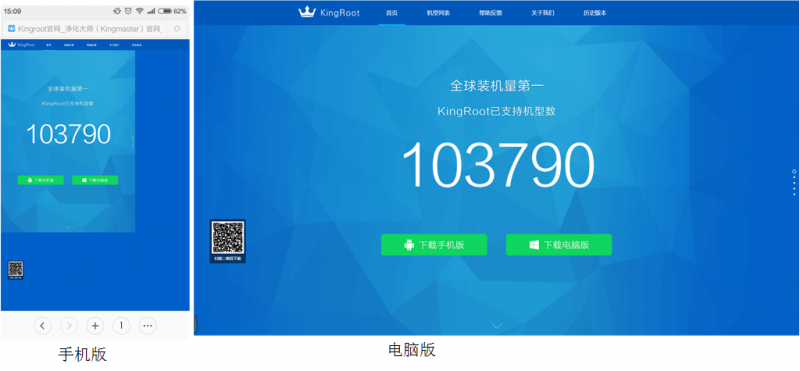Tap the sync rotation icon in phone status bar
The image size is (800, 371).
coord(117,11)
